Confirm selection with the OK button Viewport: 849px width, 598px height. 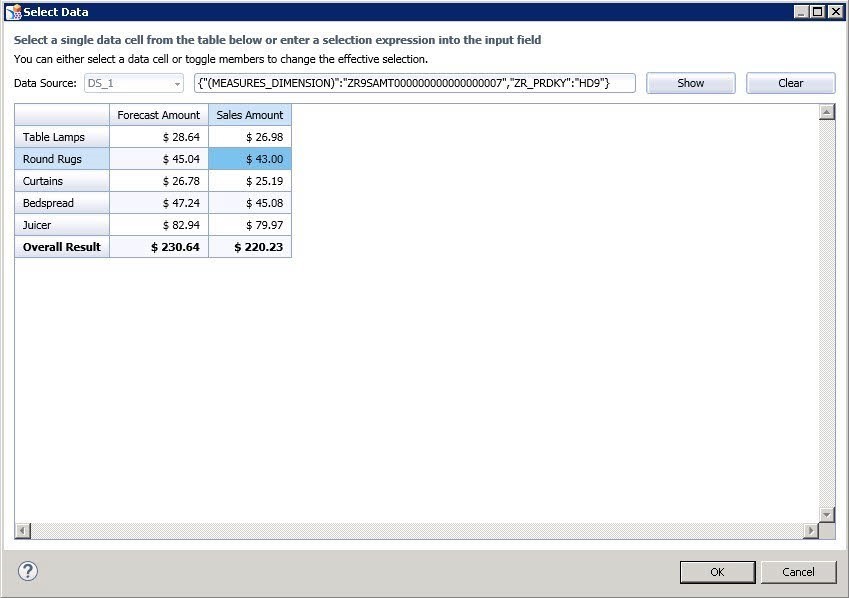pyautogui.click(x=717, y=572)
